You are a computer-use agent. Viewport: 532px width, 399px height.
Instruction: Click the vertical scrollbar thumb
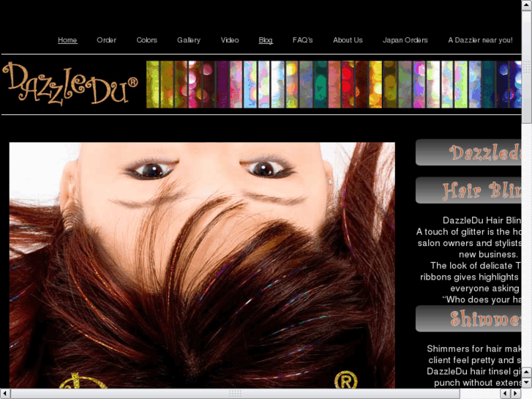click(527, 67)
